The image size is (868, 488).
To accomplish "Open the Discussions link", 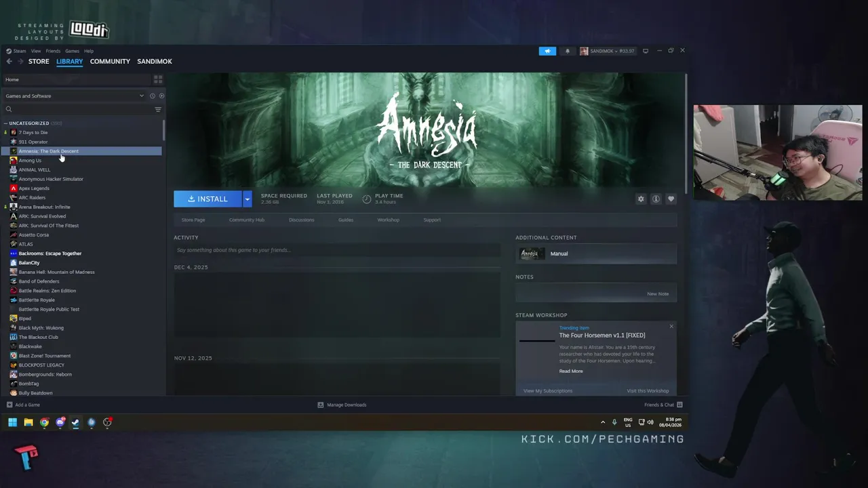I will (x=302, y=220).
